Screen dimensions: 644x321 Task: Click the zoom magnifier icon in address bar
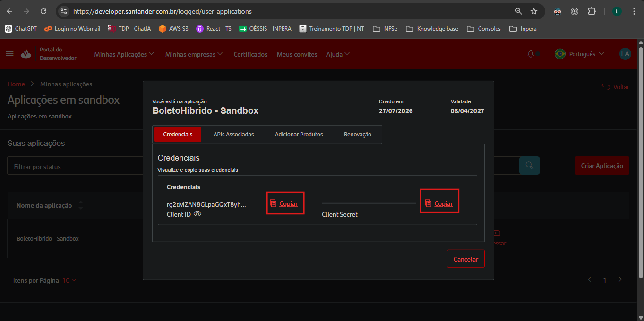point(519,11)
